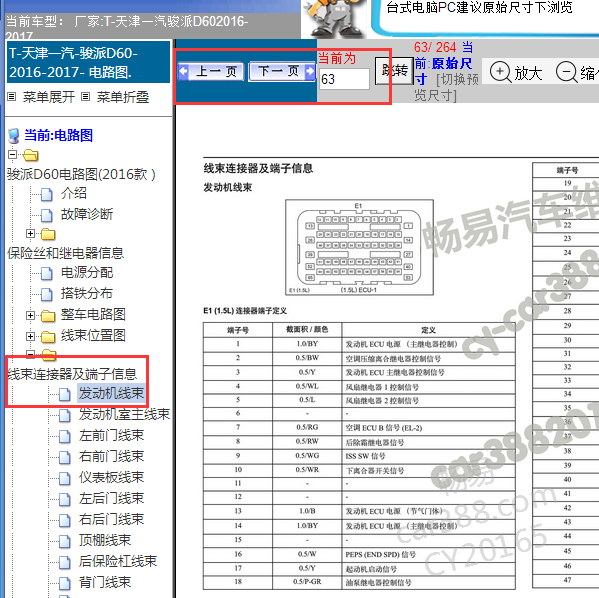Screen dimensions: 599x598
Task: Click the page icon beside 搭铁分布
Action: click(x=47, y=294)
